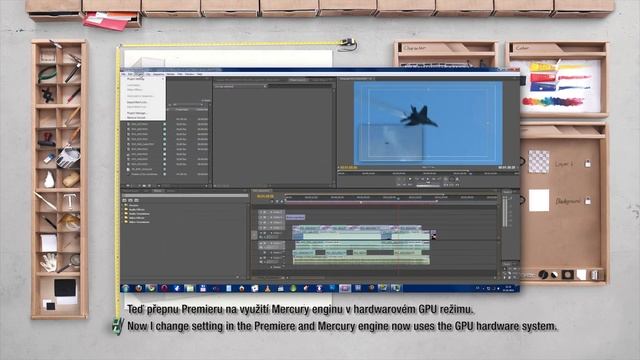Select the purple title clip in the timeline
The image size is (640, 360).
click(x=296, y=218)
